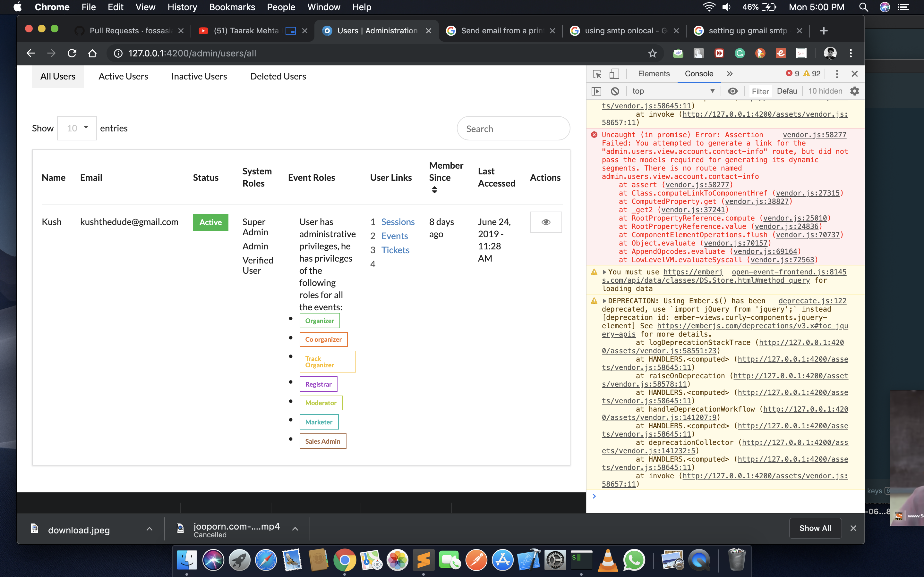The width and height of the screenshot is (924, 577).
Task: Reload the page in Chrome
Action: click(x=72, y=54)
